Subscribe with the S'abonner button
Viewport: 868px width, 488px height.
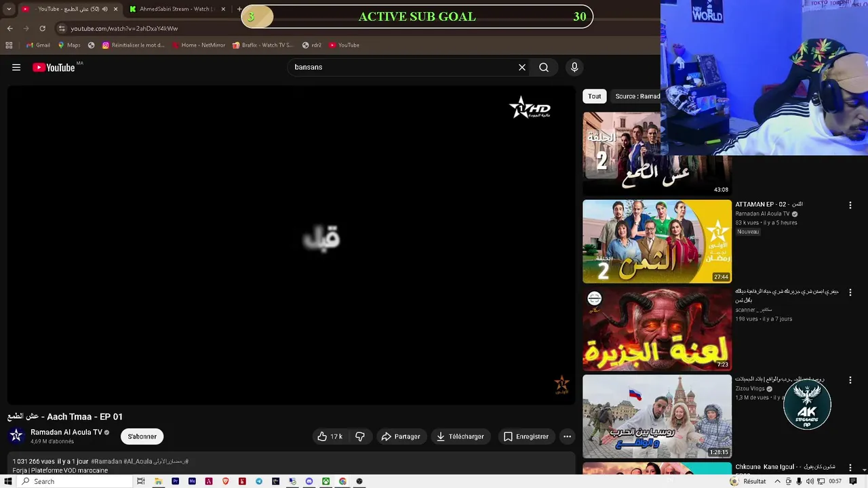tap(142, 436)
